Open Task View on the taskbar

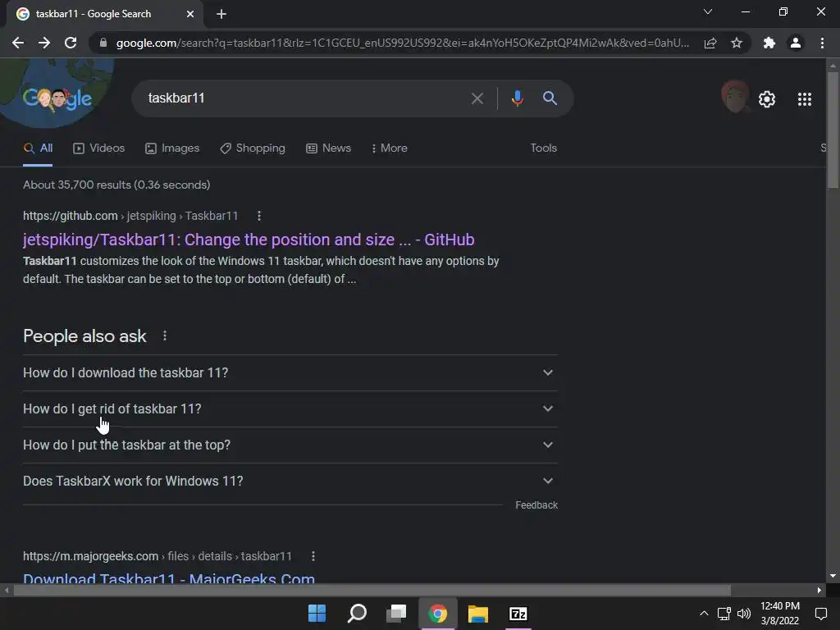(396, 614)
